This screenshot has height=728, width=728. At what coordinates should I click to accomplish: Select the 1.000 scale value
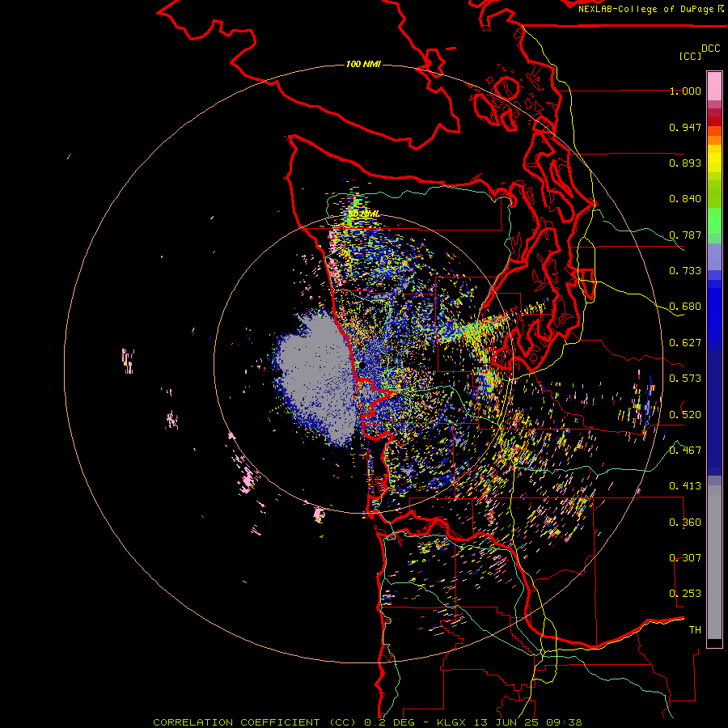click(x=685, y=91)
